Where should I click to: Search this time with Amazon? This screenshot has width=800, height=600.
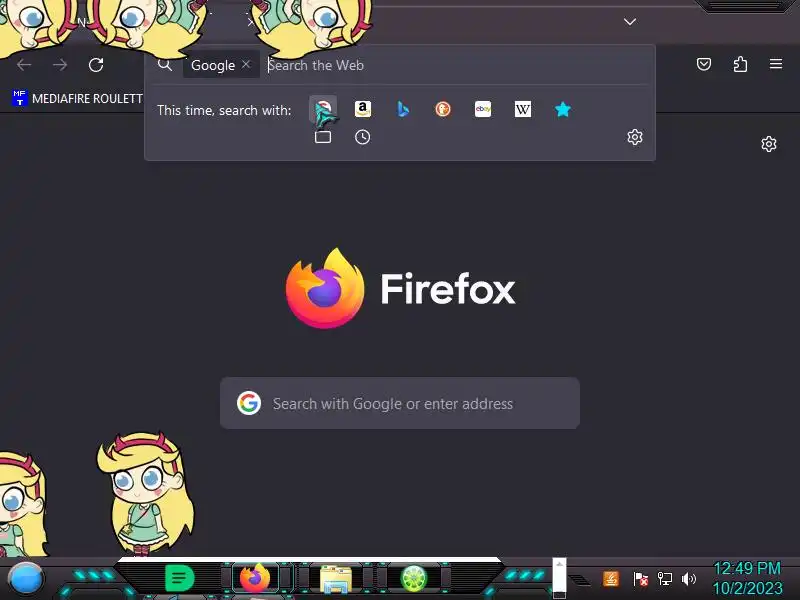(363, 109)
